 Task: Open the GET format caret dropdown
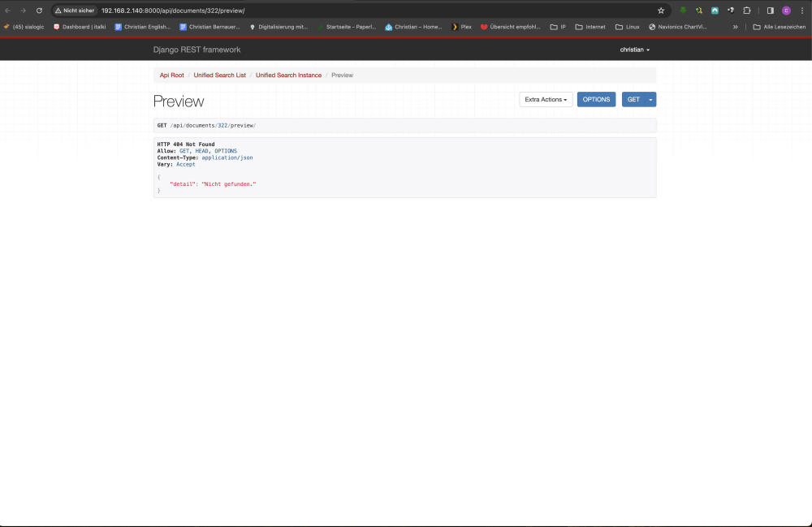[x=651, y=99]
